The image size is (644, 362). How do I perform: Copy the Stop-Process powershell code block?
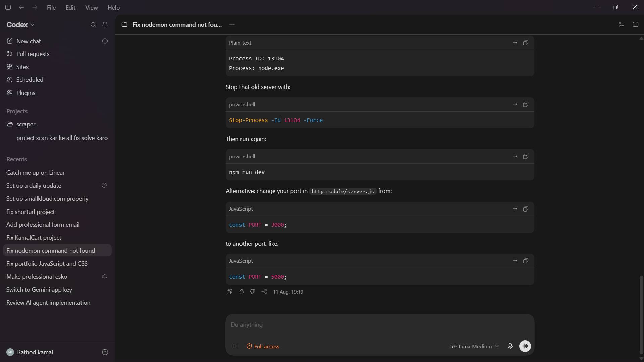coord(526,104)
